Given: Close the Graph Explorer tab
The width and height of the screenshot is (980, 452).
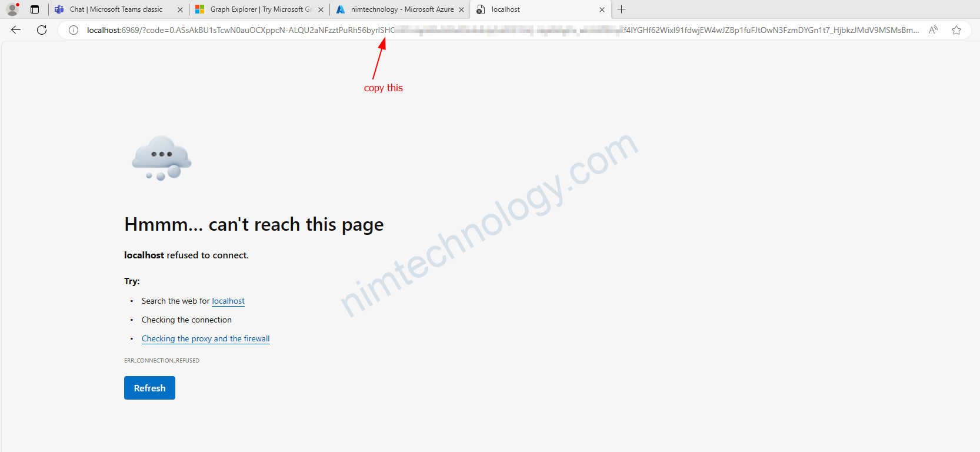Looking at the screenshot, I should click(321, 10).
